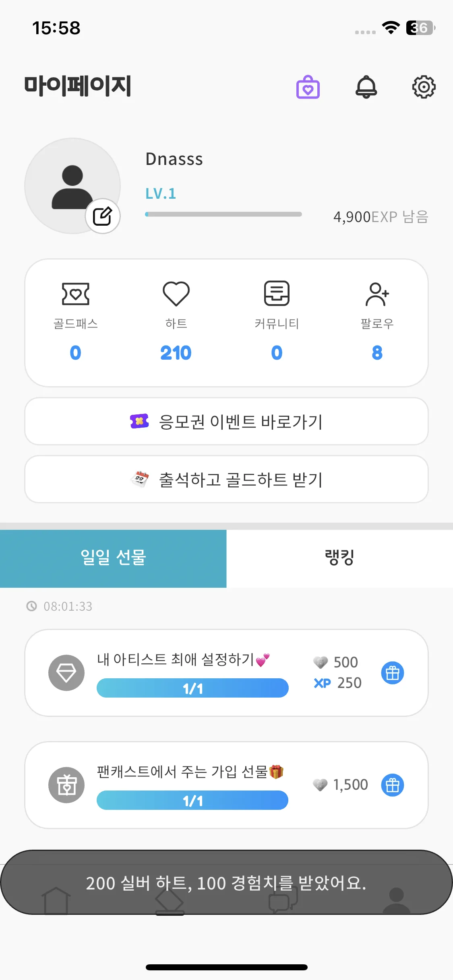This screenshot has width=453, height=980.
Task: Tap the profile edit pencil icon
Action: [103, 216]
